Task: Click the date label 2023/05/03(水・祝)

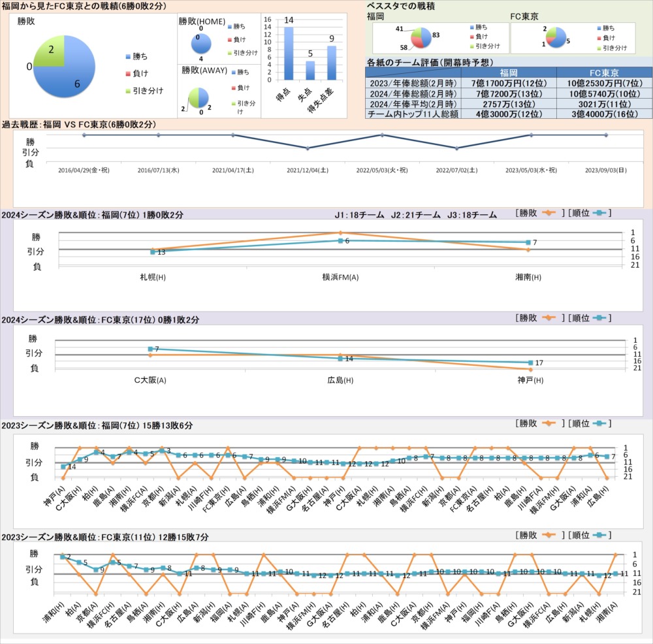Action: (x=531, y=170)
